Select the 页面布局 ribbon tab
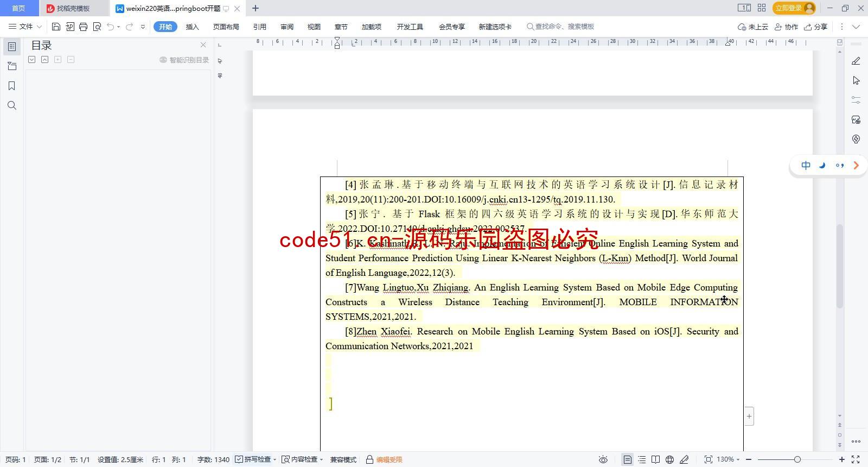868x467 pixels. click(x=226, y=27)
